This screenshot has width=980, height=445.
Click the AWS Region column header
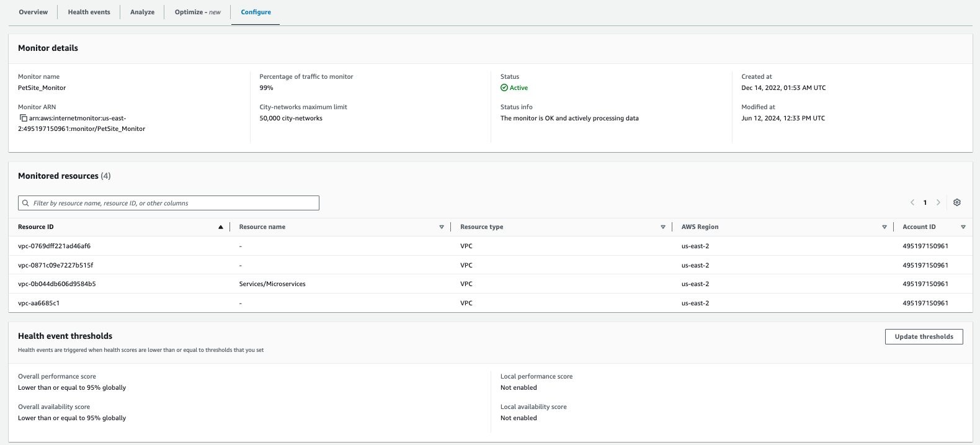700,227
